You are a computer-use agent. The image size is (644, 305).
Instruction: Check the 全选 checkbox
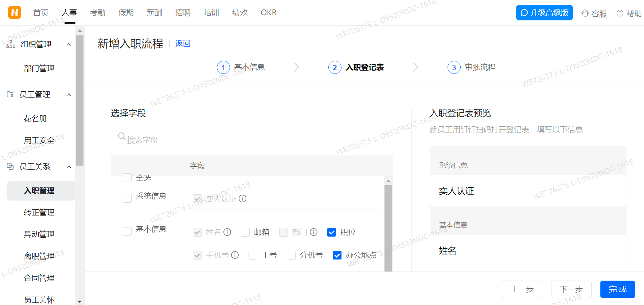(x=127, y=178)
